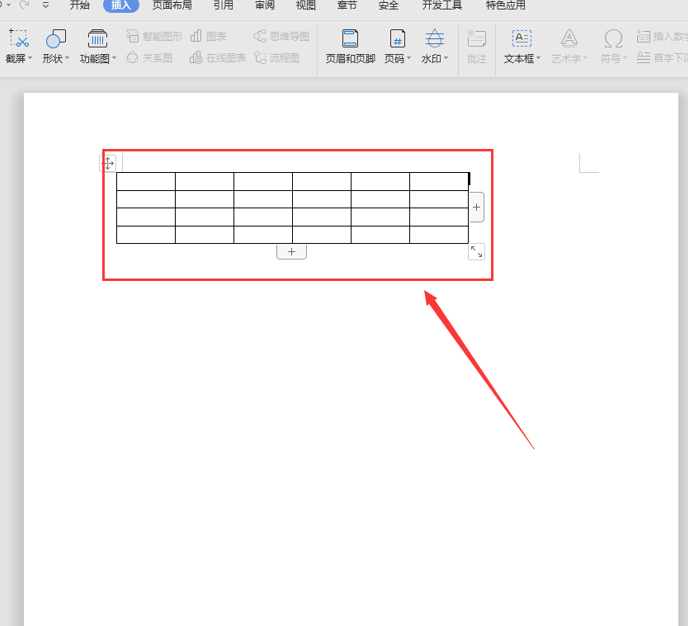Click the Insert number (插入数字) icon
Viewport: 688px width, 626px height.
643,36
